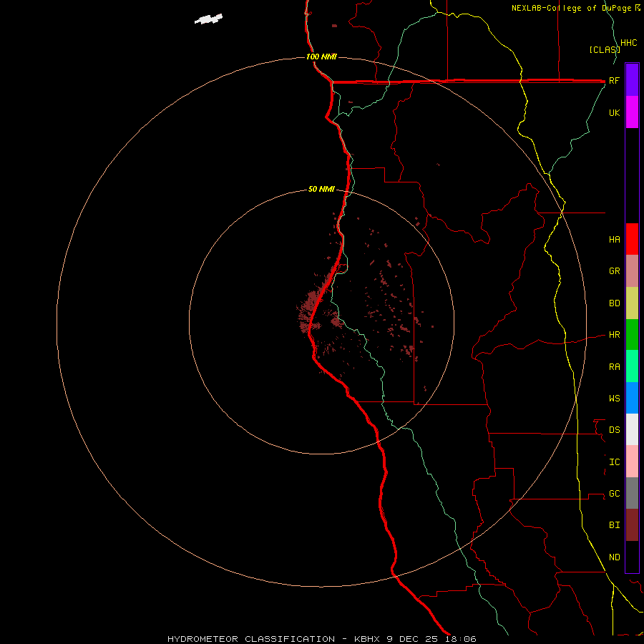Click the ND legend label
This screenshot has width=644, height=644.
tap(615, 557)
